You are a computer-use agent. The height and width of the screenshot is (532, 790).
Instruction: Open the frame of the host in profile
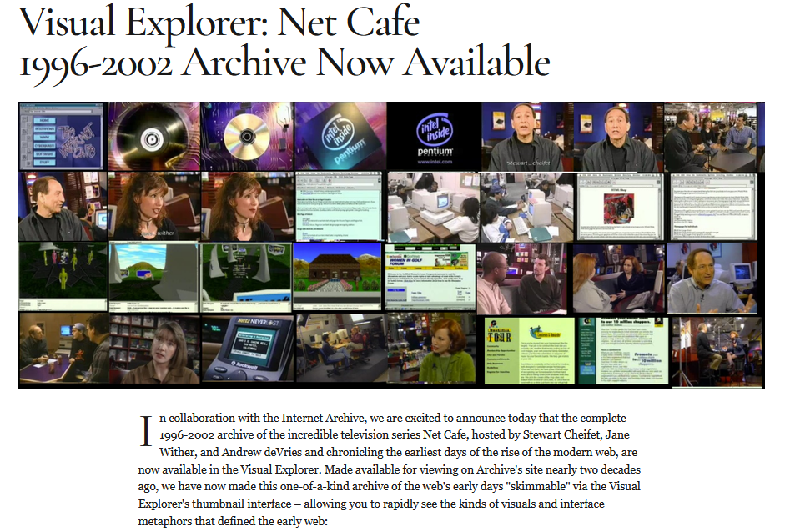click(62, 206)
